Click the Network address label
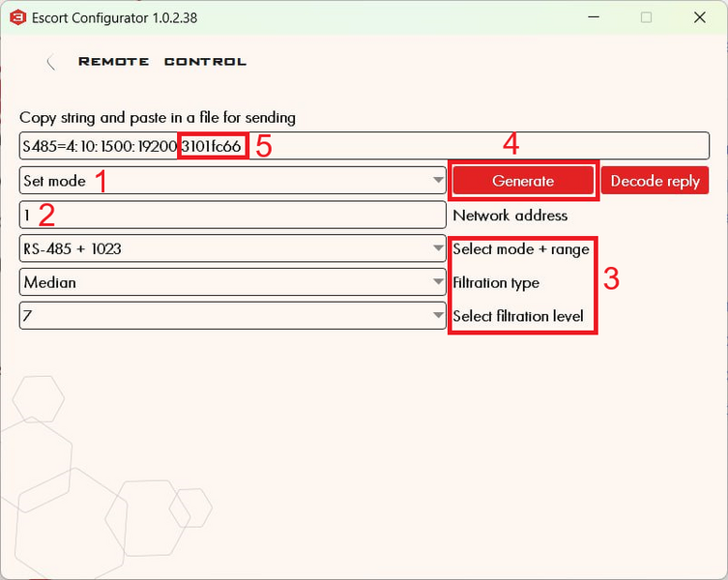728x580 pixels. coord(510,216)
